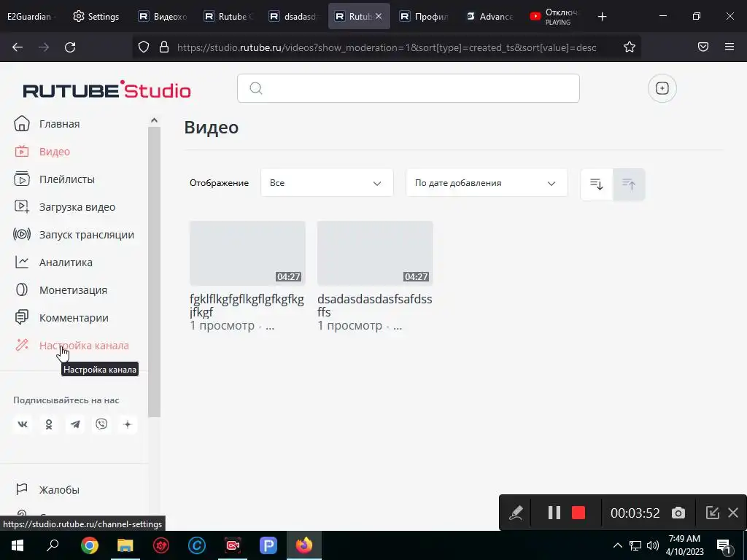This screenshot has width=747, height=560.
Task: Click the recorder minimize-to-corner icon
Action: [712, 513]
